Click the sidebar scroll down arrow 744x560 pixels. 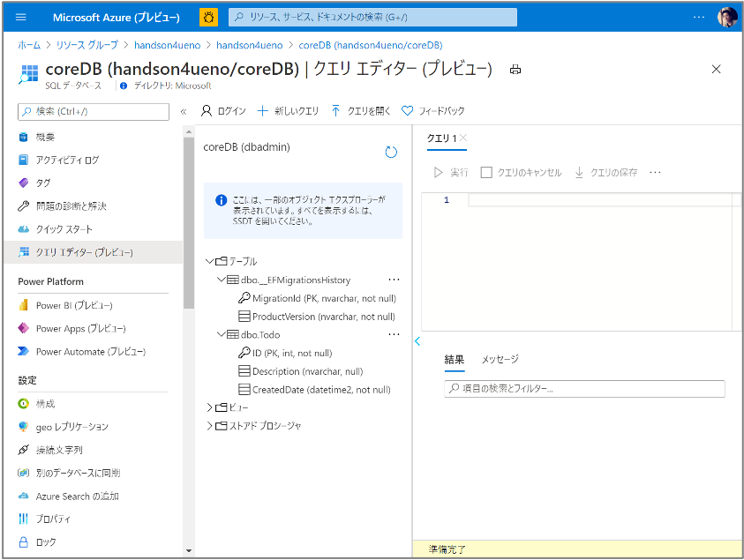point(189,551)
